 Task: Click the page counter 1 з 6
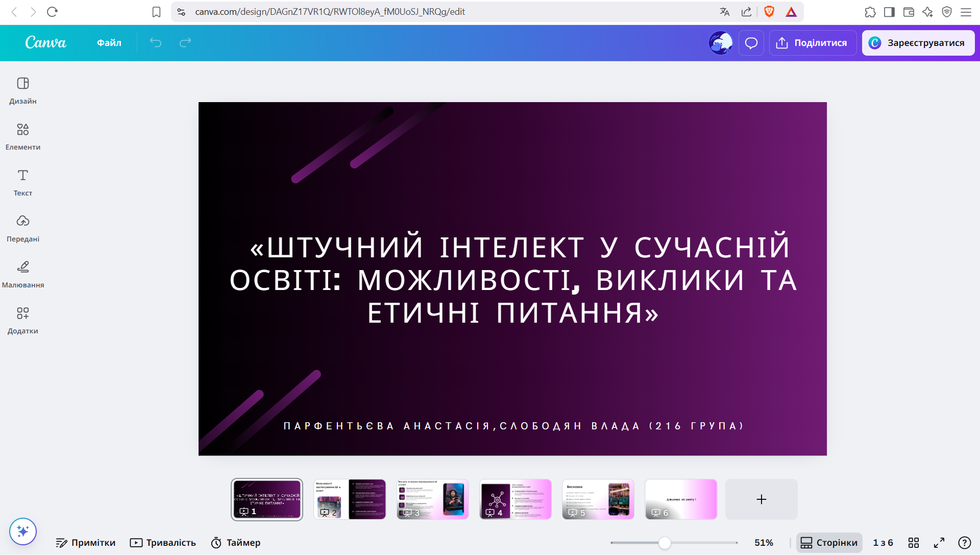point(883,543)
